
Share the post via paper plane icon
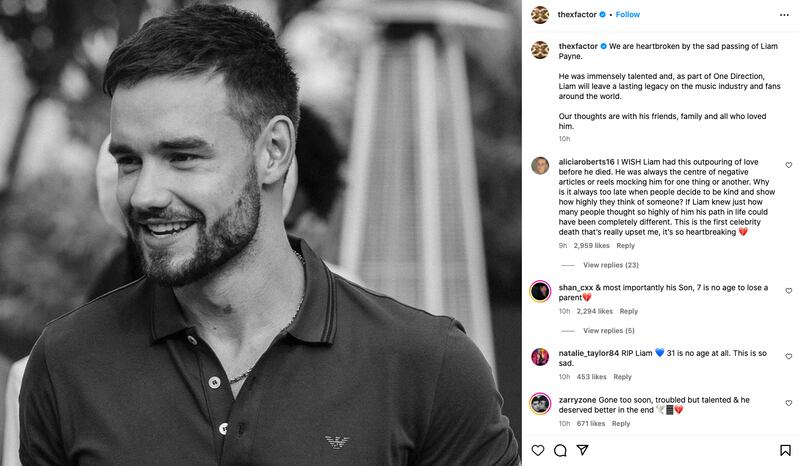[x=584, y=450]
